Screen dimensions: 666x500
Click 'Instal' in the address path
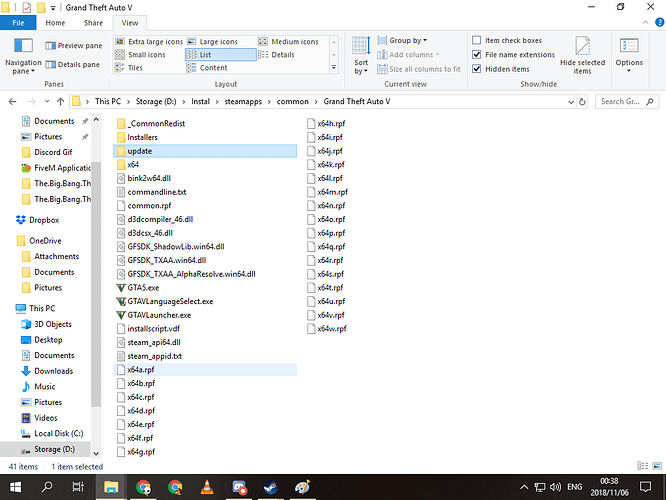click(x=200, y=102)
